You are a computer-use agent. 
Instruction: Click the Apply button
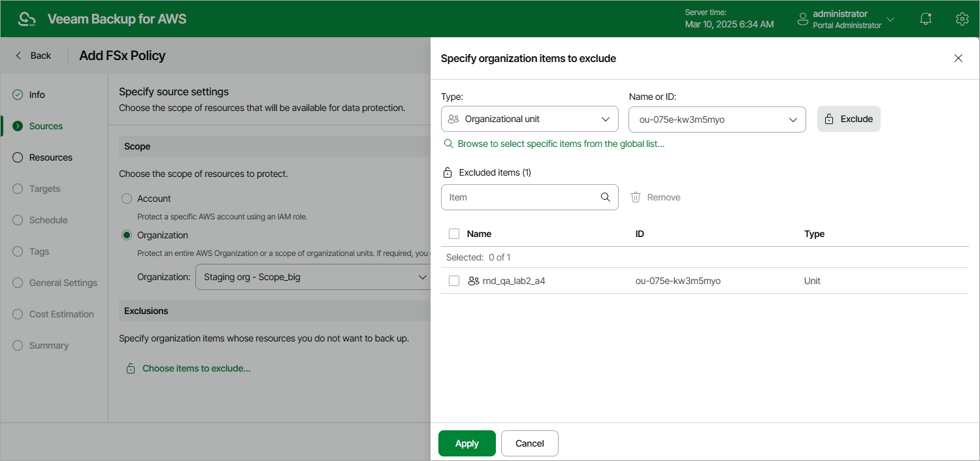pyautogui.click(x=466, y=443)
